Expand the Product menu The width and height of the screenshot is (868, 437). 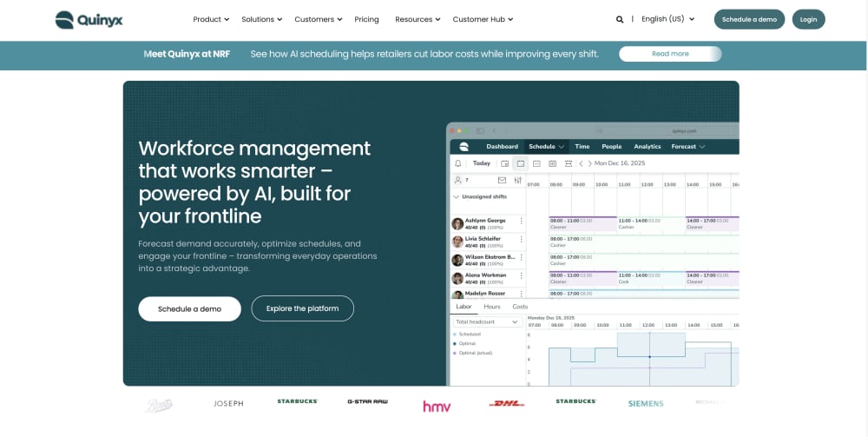pos(211,19)
